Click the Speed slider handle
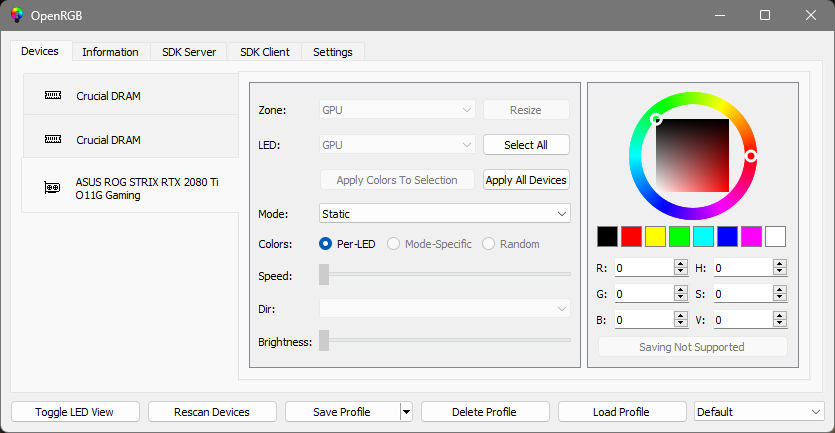The image size is (835, 433). [x=324, y=274]
